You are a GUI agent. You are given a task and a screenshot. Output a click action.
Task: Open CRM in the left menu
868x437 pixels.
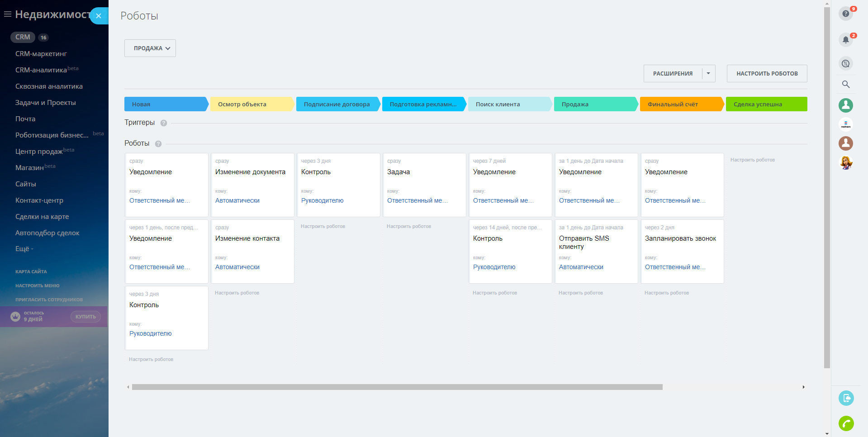(x=23, y=37)
